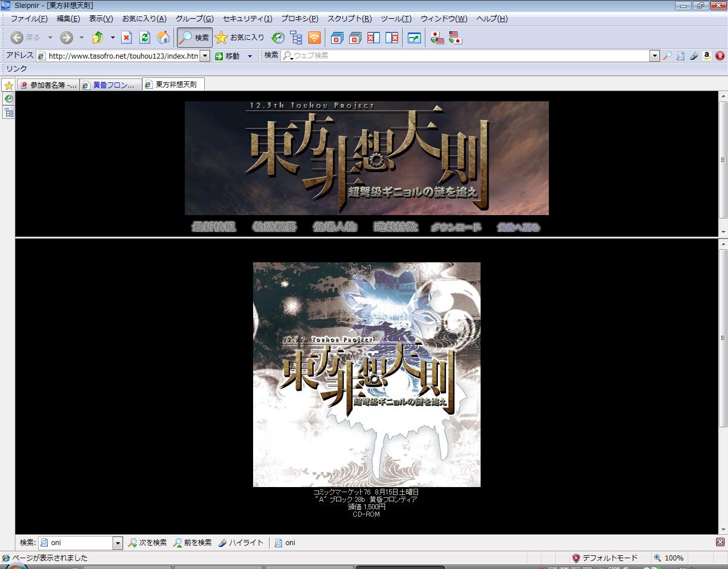Open the orange RSS feed icon
Viewport: 728px width, 569px height.
click(315, 38)
